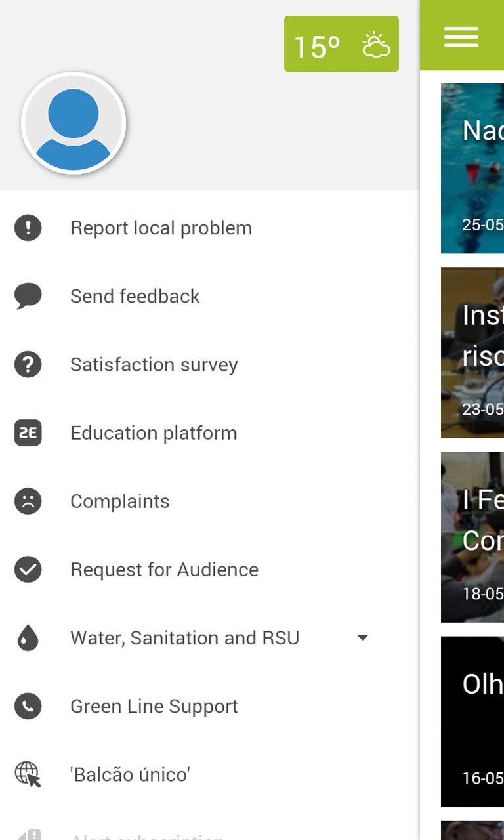504x840 pixels.
Task: Tap the globe 'Balcão único' icon
Action: (x=28, y=774)
